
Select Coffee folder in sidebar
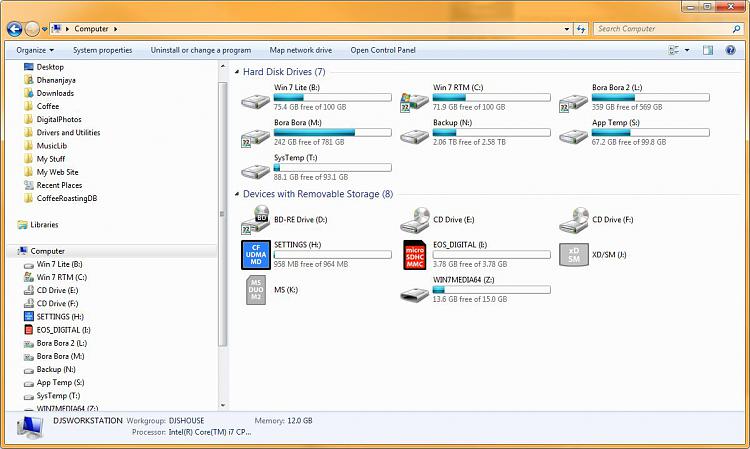point(48,106)
